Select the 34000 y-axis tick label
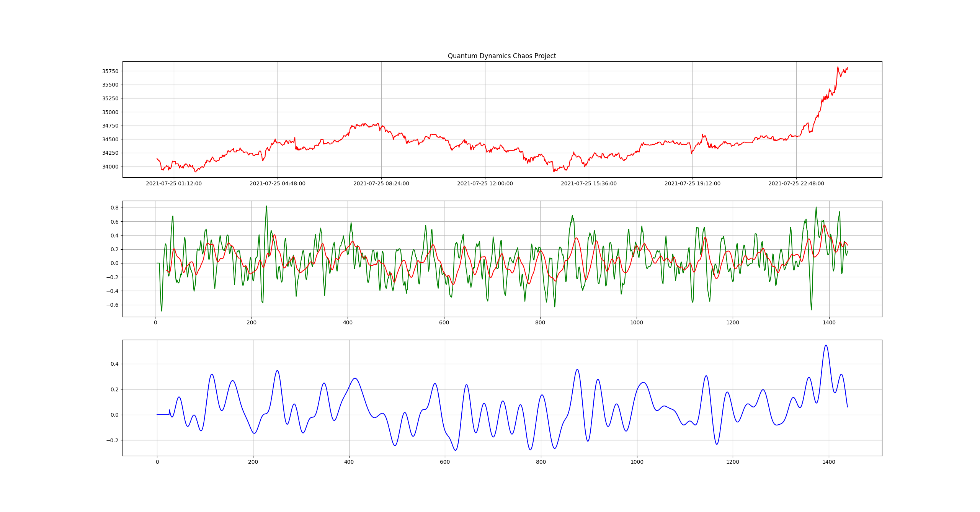 pyautogui.click(x=110, y=167)
